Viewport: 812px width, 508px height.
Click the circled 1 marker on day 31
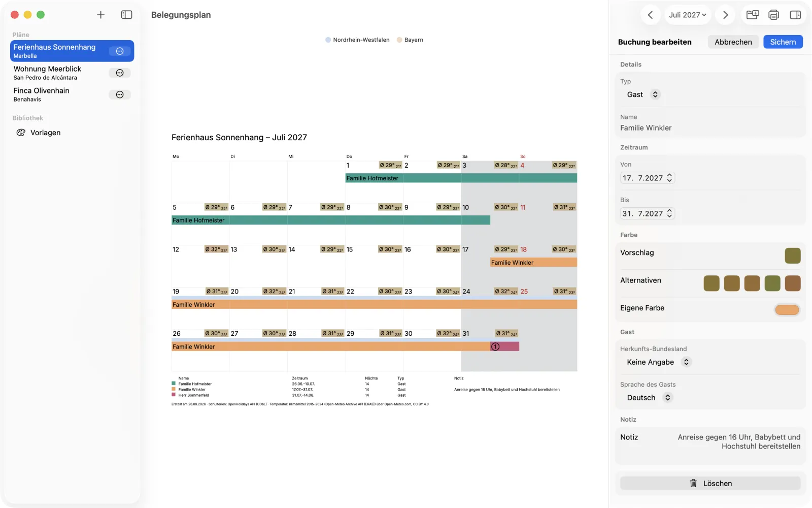495,346
